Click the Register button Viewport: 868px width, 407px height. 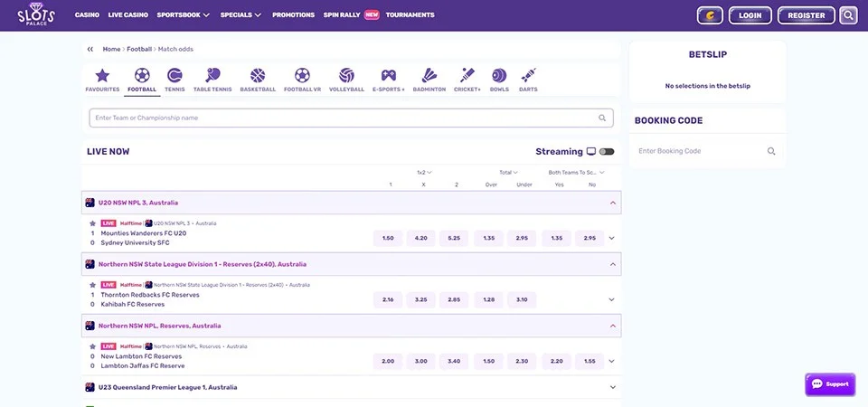pos(806,15)
